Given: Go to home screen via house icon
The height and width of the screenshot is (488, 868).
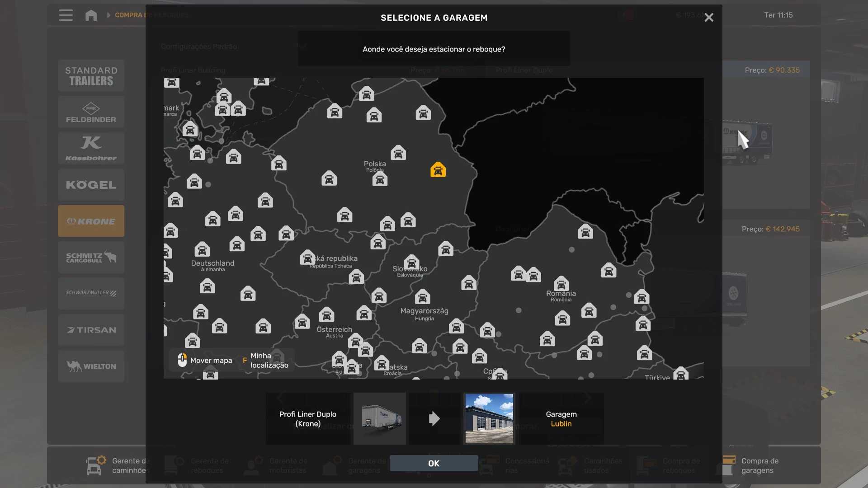Looking at the screenshot, I should point(91,15).
